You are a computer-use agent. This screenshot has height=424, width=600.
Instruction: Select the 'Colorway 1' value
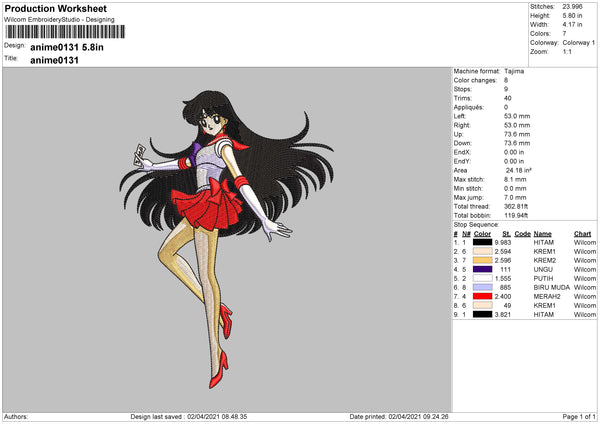click(x=579, y=43)
